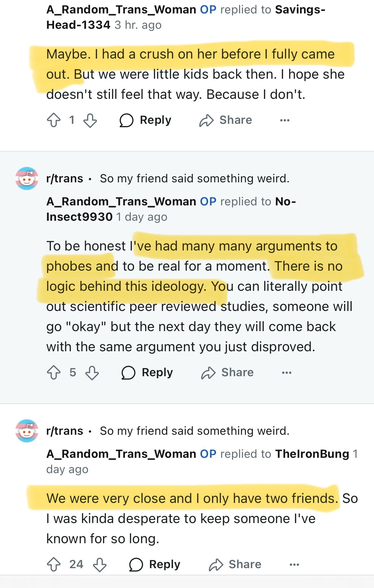374x588 pixels.
Task: Open more options for the crush comment
Action: 284,120
